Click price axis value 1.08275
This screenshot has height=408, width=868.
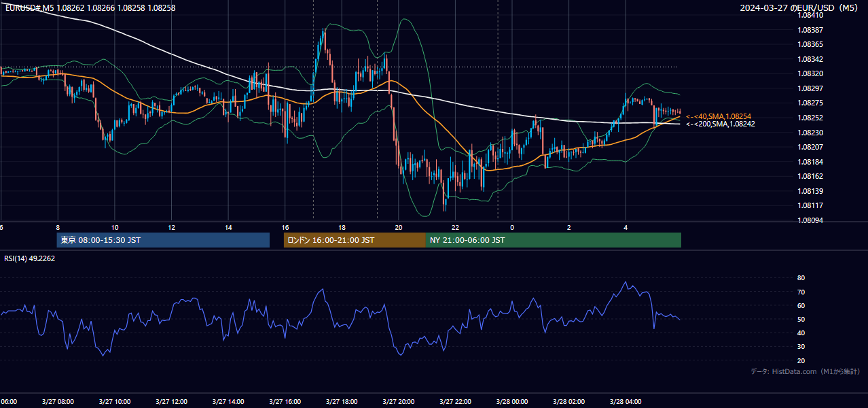pyautogui.click(x=810, y=103)
